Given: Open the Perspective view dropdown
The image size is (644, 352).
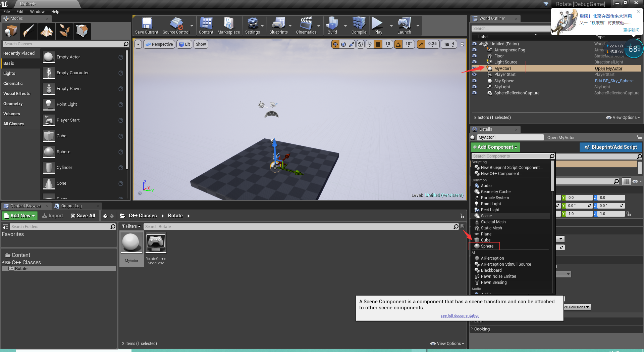Looking at the screenshot, I should (159, 44).
